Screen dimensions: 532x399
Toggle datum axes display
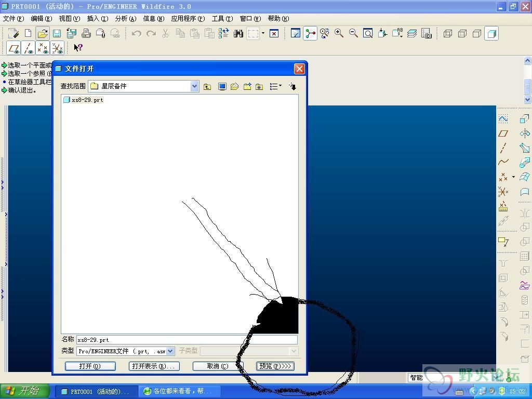point(29,48)
